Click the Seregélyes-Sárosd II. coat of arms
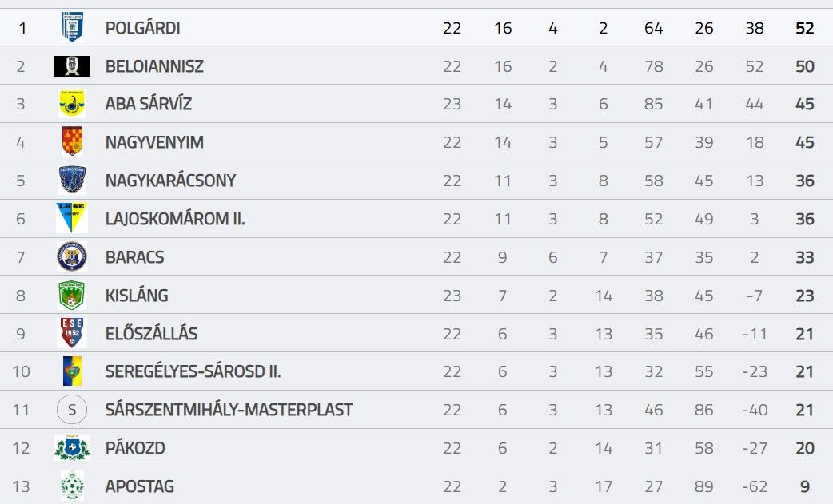 click(x=72, y=371)
